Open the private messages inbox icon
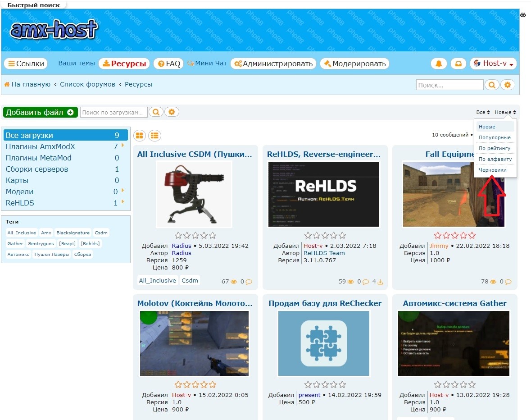This screenshot has width=531, height=420. [x=458, y=64]
